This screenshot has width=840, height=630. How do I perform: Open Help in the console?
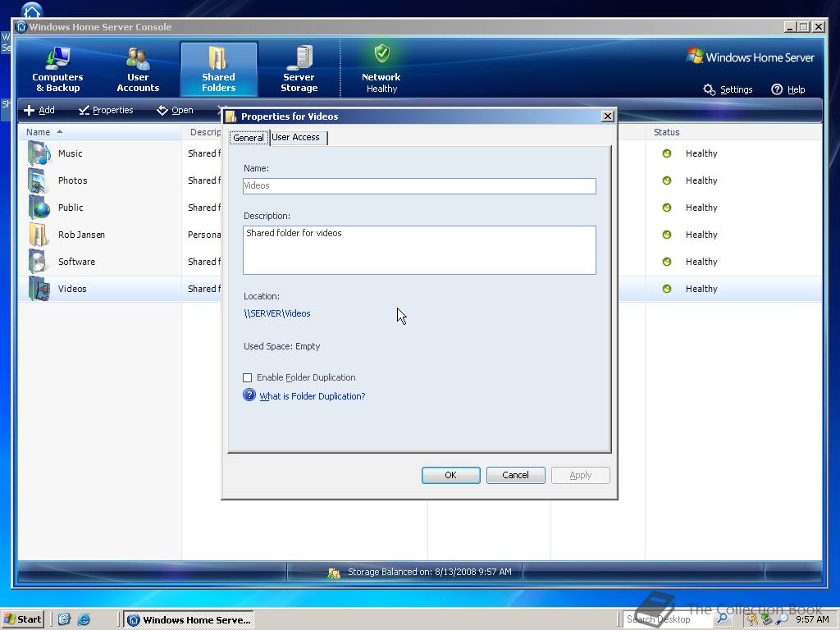tap(788, 89)
